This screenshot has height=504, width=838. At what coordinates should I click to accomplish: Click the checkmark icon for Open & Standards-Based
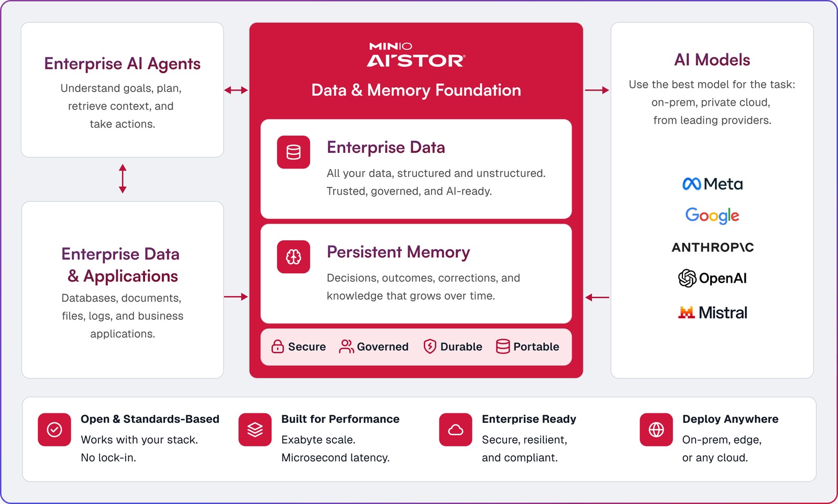click(x=54, y=430)
